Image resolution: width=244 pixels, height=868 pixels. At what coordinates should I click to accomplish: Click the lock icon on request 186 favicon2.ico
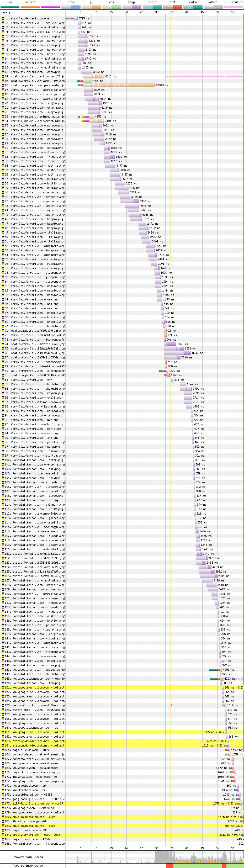point(3,844)
